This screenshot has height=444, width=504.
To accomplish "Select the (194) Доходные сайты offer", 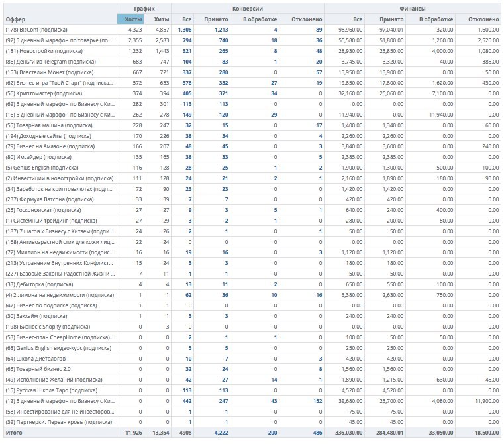I will pyautogui.click(x=48, y=136).
